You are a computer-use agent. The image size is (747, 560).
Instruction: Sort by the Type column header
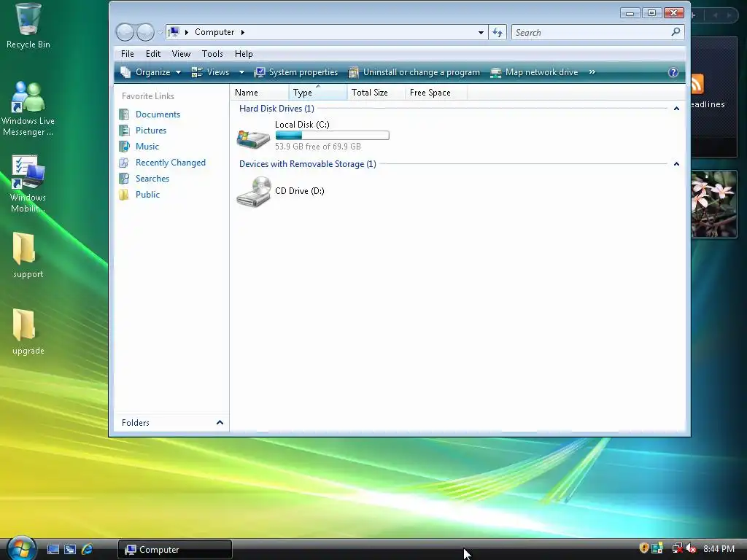(x=318, y=93)
